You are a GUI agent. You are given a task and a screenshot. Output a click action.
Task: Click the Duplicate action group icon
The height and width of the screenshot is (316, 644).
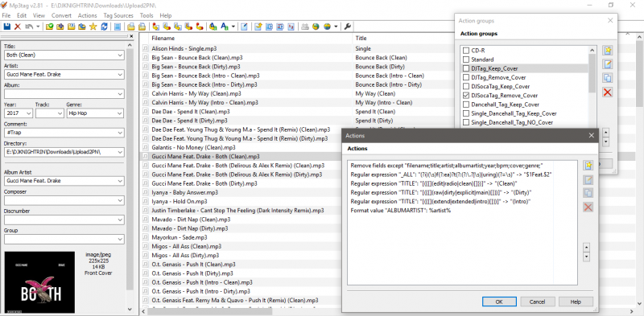click(x=608, y=78)
